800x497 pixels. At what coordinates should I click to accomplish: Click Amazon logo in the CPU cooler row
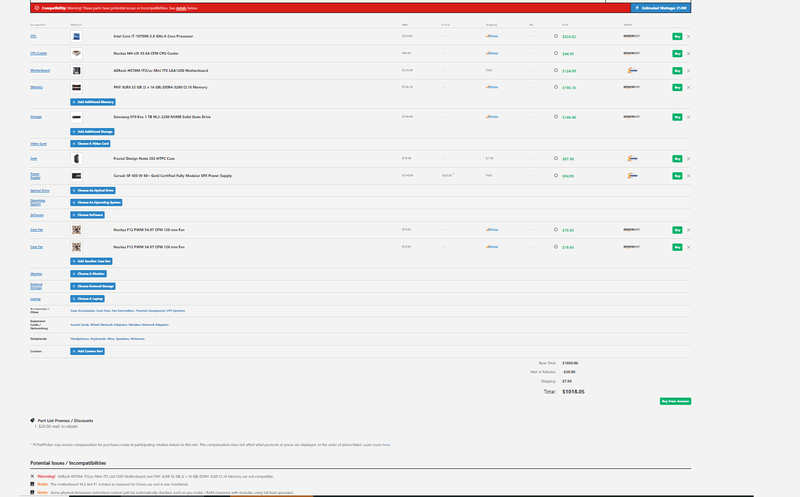tap(631, 53)
